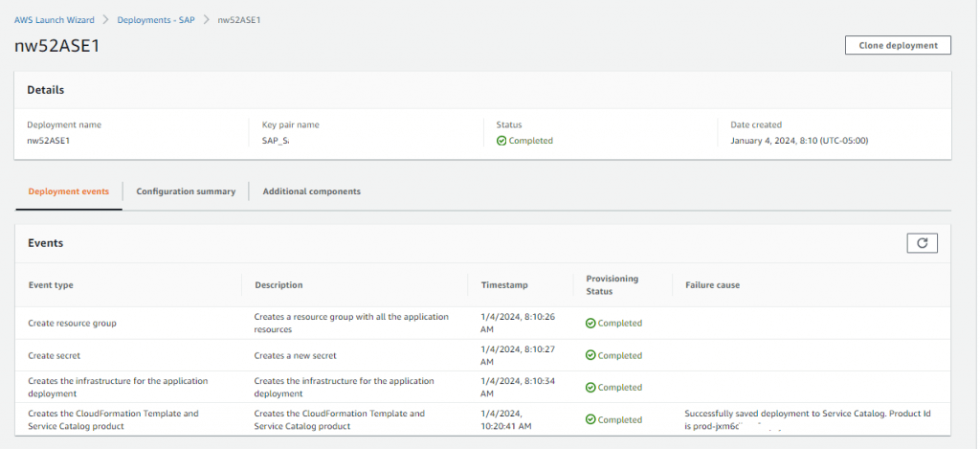Image resolution: width=980 pixels, height=449 pixels.
Task: Click the refresh events icon button
Action: [x=922, y=243]
